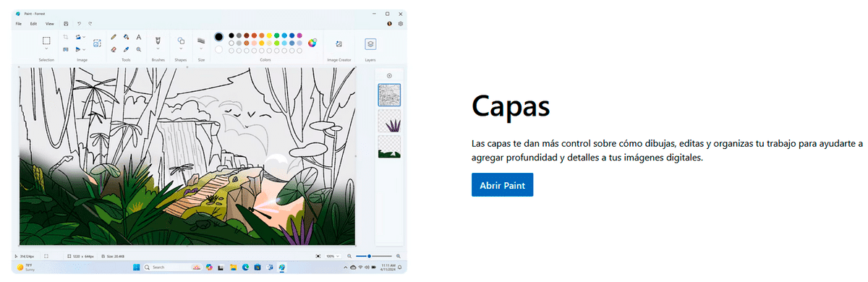
Task: Click the zoom out magnifier icon
Action: (x=349, y=256)
